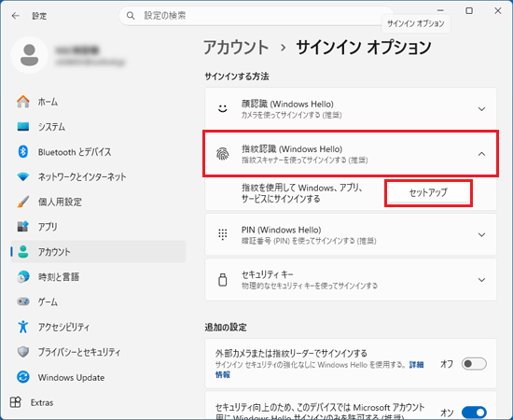513x420 pixels.
Task: Click the アクセシビリティ figure icon
Action: (x=23, y=327)
